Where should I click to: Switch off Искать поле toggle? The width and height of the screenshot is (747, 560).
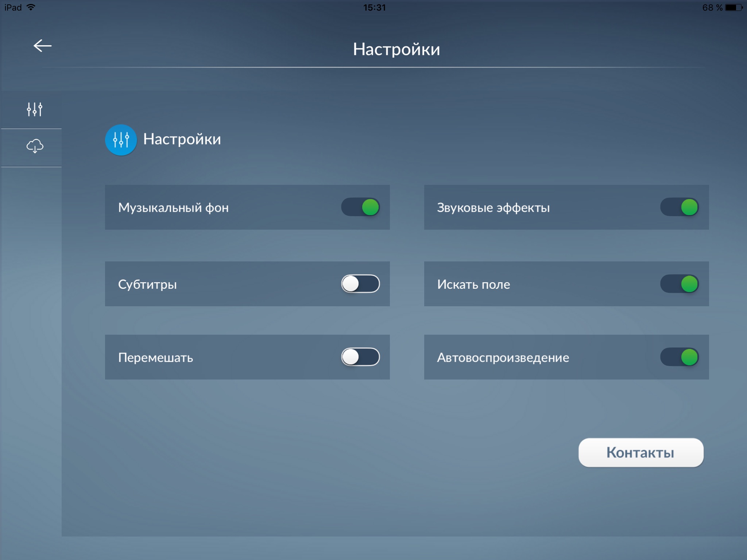click(680, 284)
